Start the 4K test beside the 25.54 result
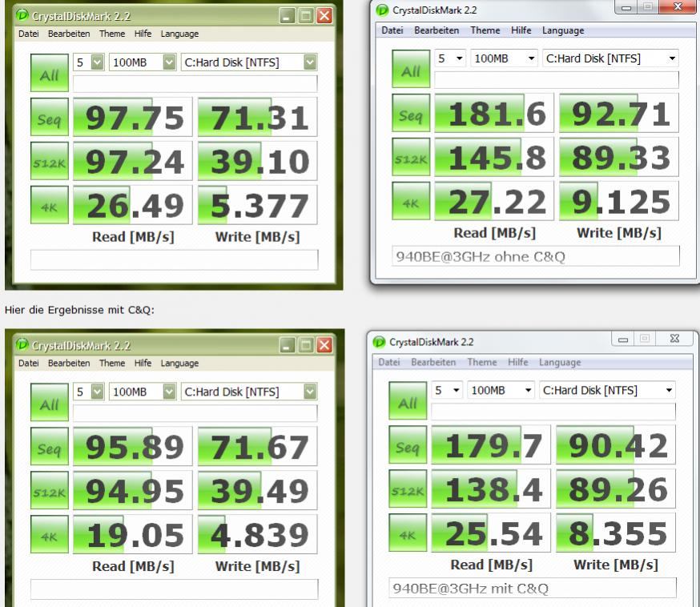Image resolution: width=700 pixels, height=607 pixels. point(408,533)
